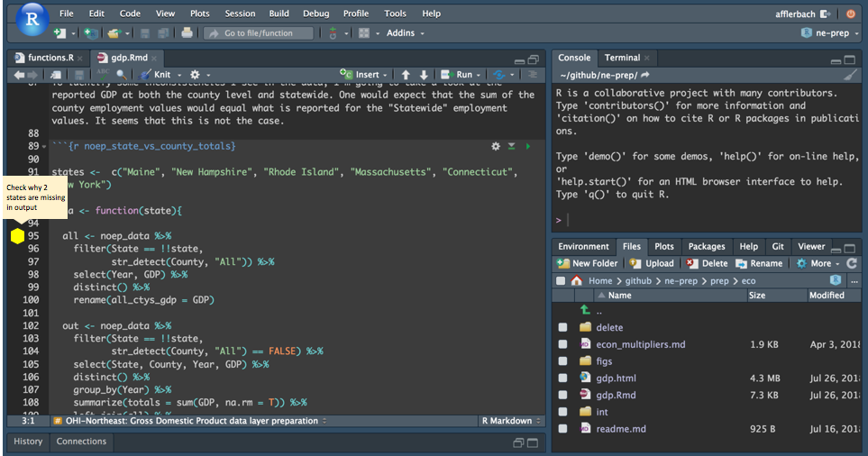Click the document outline icon in editor
This screenshot has width=868, height=456.
(532, 74)
